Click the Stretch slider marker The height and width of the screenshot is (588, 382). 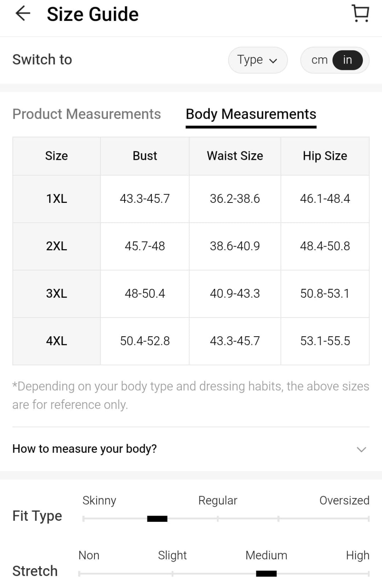coord(266,573)
